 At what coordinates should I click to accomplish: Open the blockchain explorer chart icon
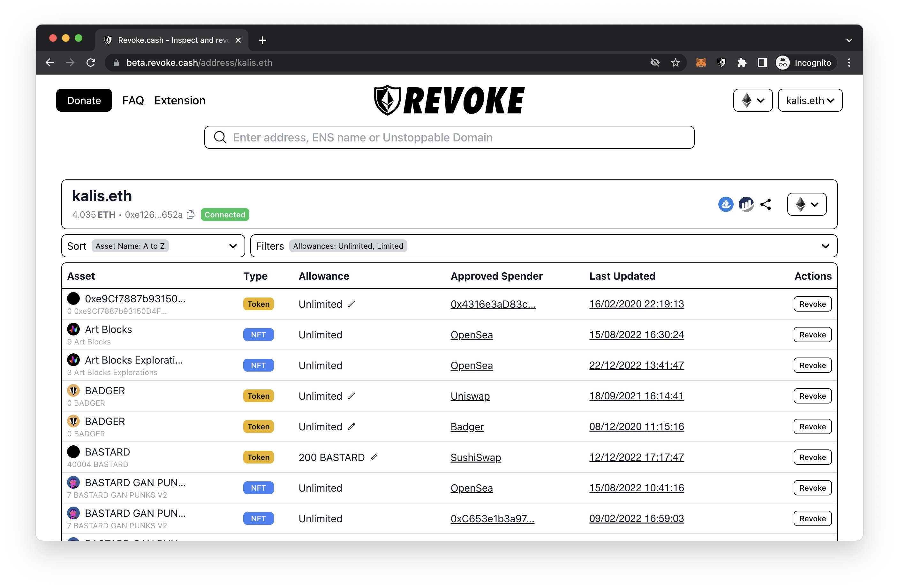[x=746, y=204]
